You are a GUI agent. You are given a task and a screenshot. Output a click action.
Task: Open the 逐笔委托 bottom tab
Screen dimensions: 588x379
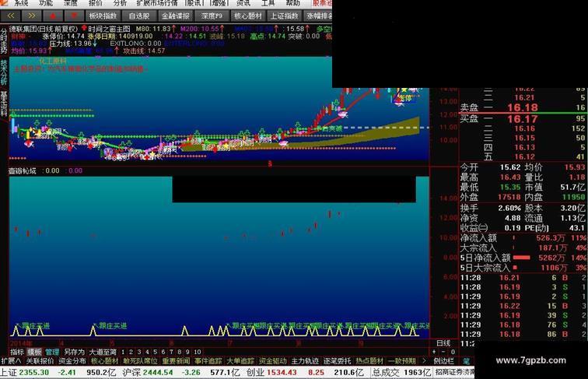337,361
